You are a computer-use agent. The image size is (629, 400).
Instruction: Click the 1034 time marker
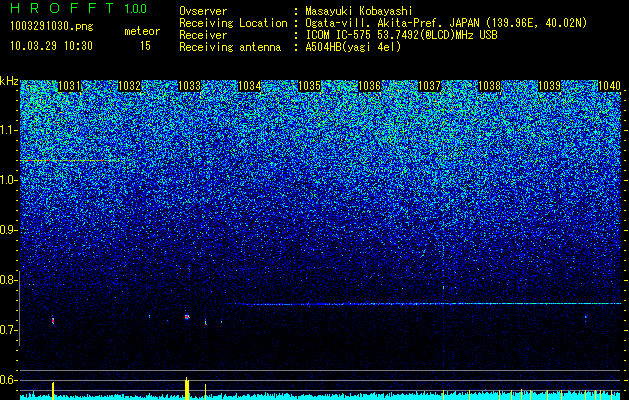[x=250, y=86]
